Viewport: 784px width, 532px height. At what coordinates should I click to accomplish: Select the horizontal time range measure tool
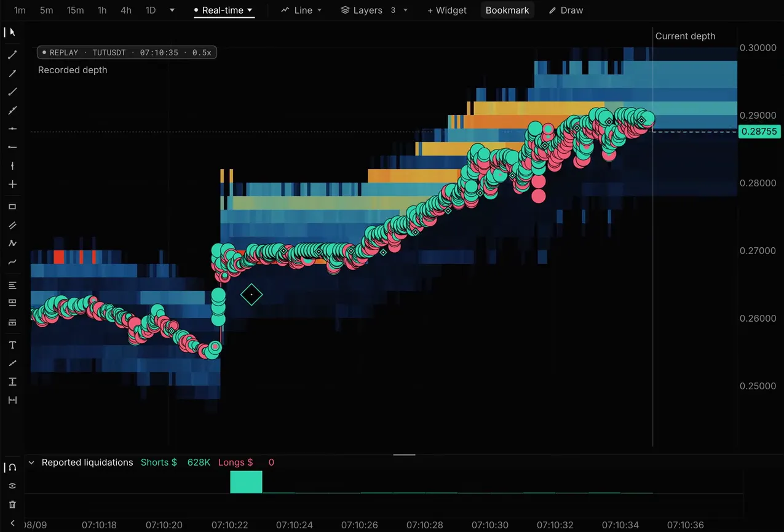[12, 400]
